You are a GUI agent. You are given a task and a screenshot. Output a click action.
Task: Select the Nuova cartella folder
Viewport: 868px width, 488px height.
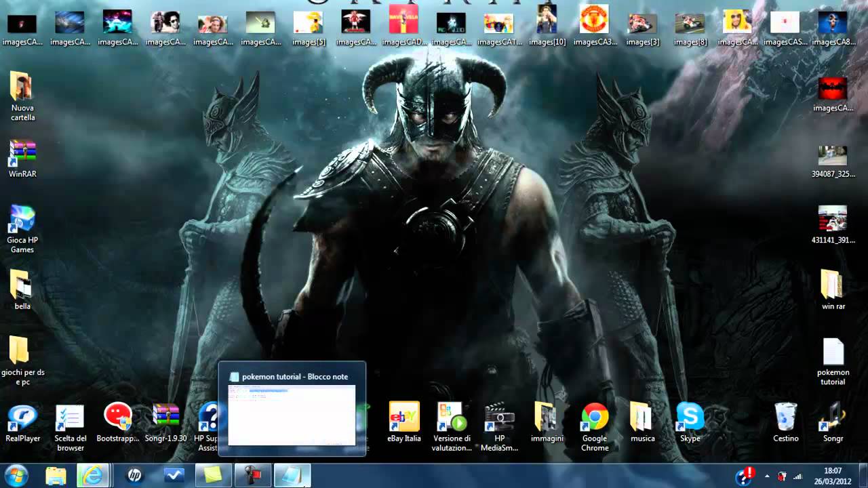coord(22,96)
